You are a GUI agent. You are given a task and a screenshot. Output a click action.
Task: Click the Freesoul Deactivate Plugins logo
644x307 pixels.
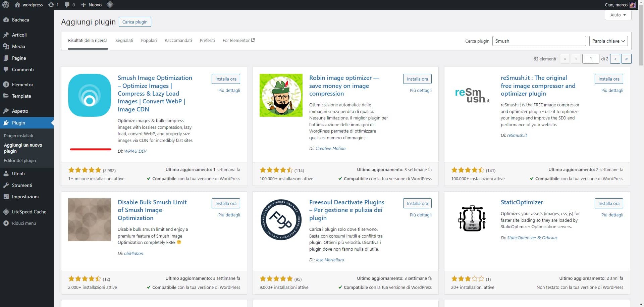(x=281, y=220)
